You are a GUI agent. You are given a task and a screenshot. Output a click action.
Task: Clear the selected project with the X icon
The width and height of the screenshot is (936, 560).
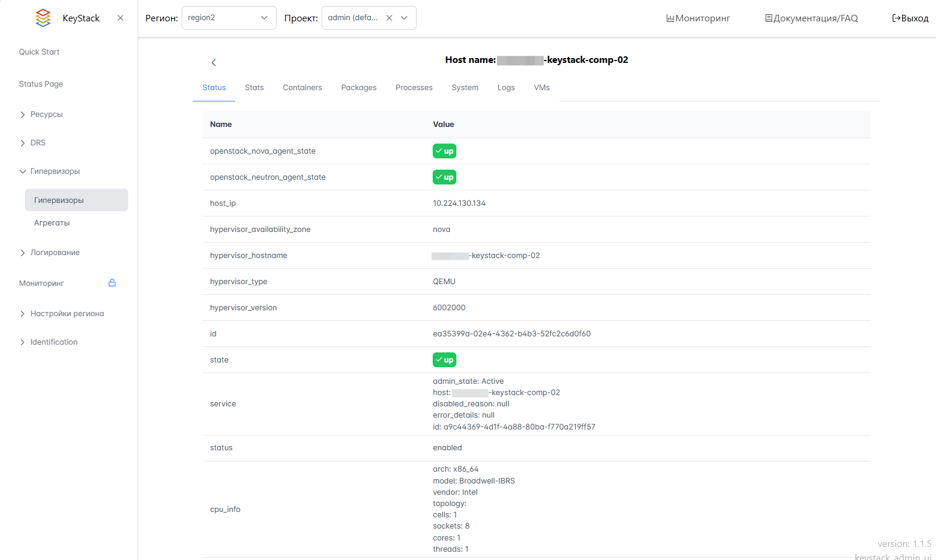point(389,18)
